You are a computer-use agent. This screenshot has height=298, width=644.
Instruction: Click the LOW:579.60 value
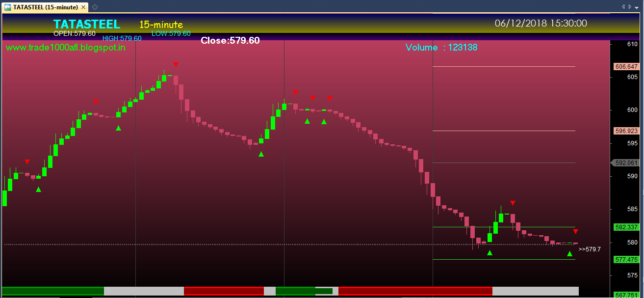[171, 33]
